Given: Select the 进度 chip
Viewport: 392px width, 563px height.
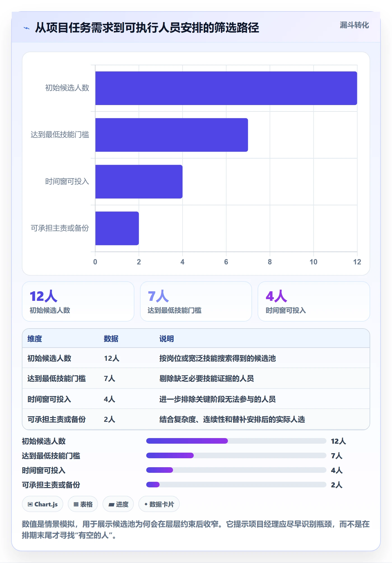Looking at the screenshot, I should click(x=118, y=504).
